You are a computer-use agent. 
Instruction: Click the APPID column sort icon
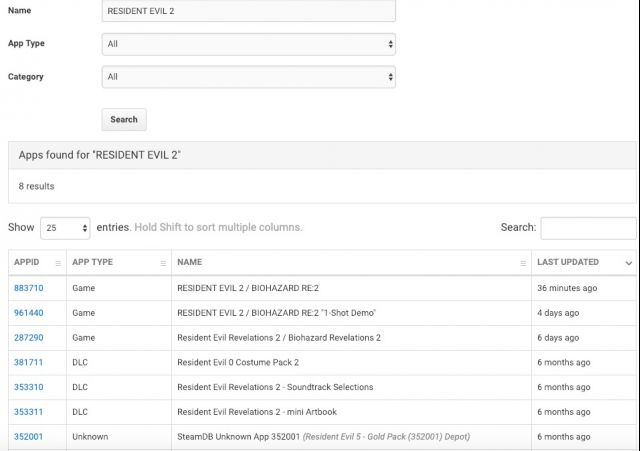pos(58,263)
